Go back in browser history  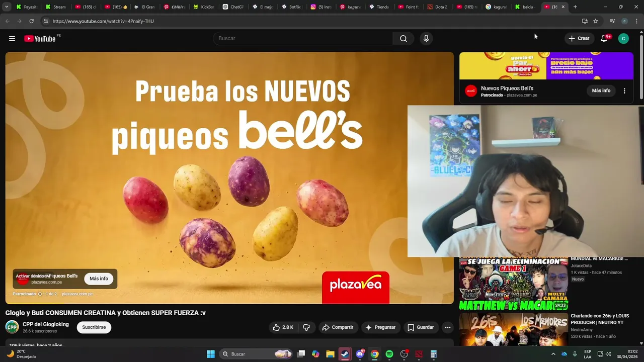point(7,21)
